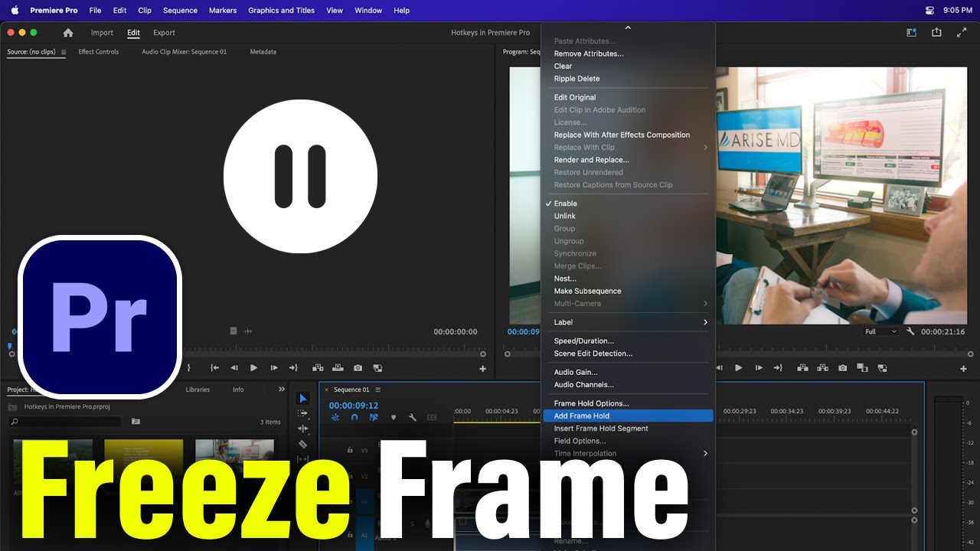Toggle Snap in Timeline magnet icon
Image resolution: width=980 pixels, height=551 pixels.
click(354, 418)
